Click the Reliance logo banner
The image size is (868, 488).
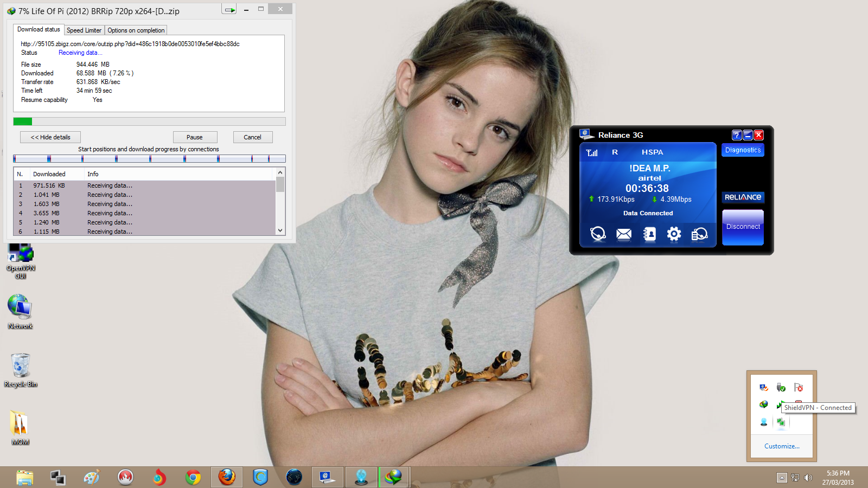[743, 197]
